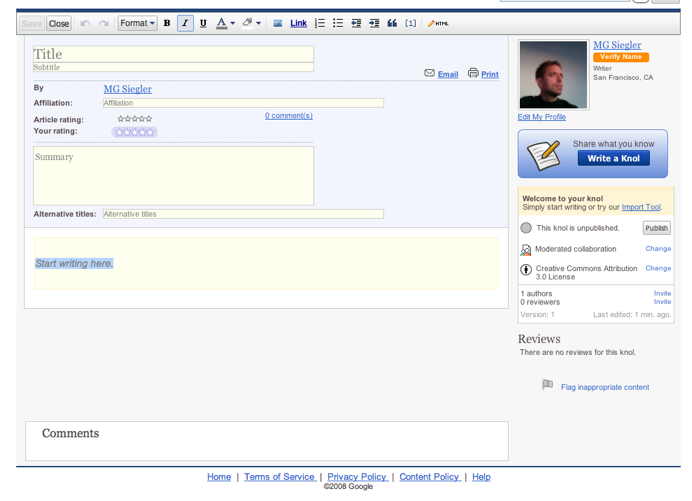This screenshot has height=501, width=692.
Task: Open the 0 comment(s) link
Action: coord(289,116)
